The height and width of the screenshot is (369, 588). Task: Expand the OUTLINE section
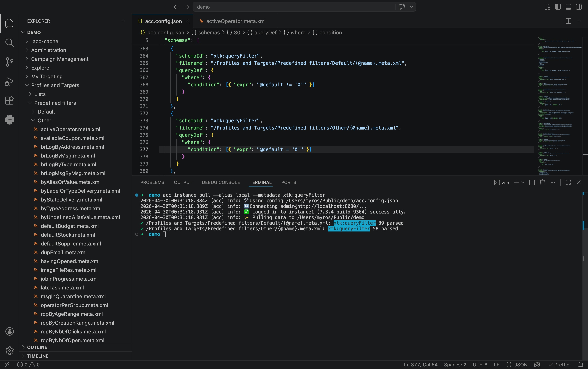pyautogui.click(x=37, y=347)
